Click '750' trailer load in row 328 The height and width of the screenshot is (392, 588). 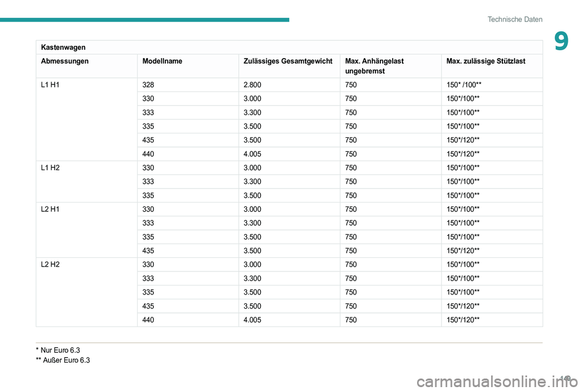pyautogui.click(x=350, y=85)
